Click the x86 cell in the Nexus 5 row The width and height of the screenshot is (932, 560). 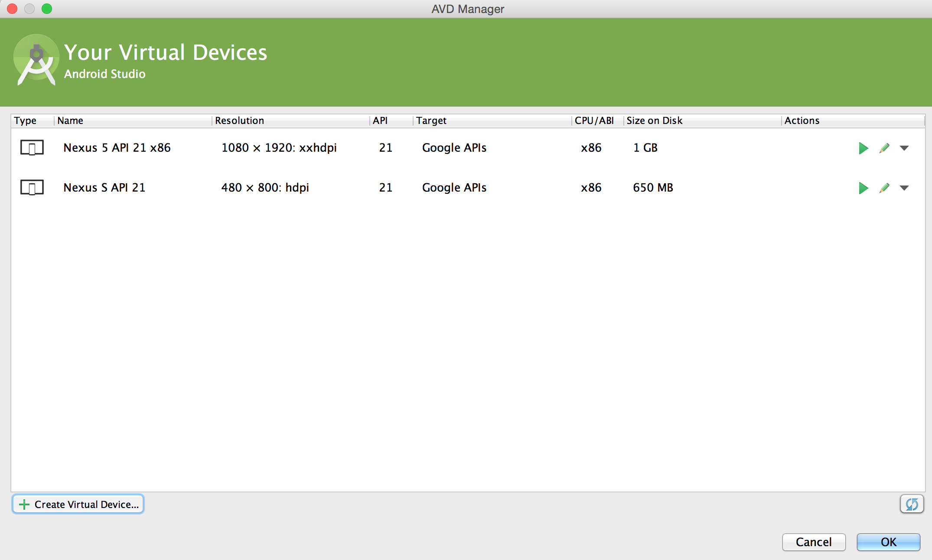tap(591, 148)
